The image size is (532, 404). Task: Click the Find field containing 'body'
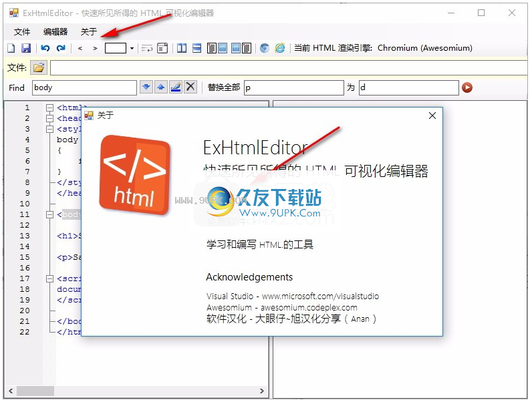(x=84, y=87)
